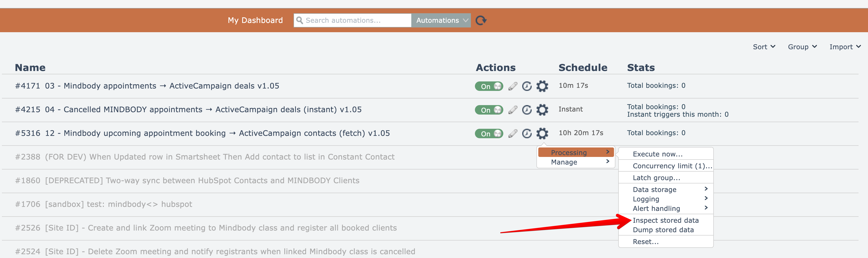Toggle off automation #5316 On switch
Screen dimensions: 868x258
click(489, 133)
